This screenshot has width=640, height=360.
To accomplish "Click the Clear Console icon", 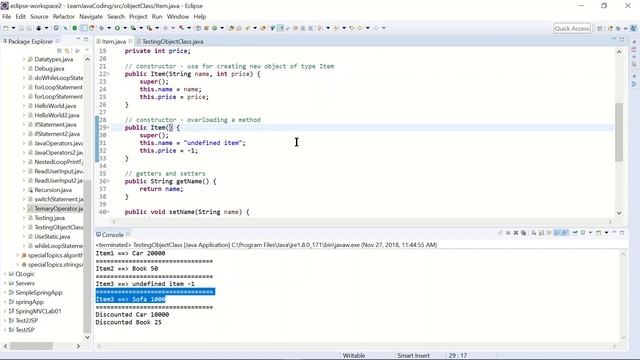I will [x=534, y=233].
